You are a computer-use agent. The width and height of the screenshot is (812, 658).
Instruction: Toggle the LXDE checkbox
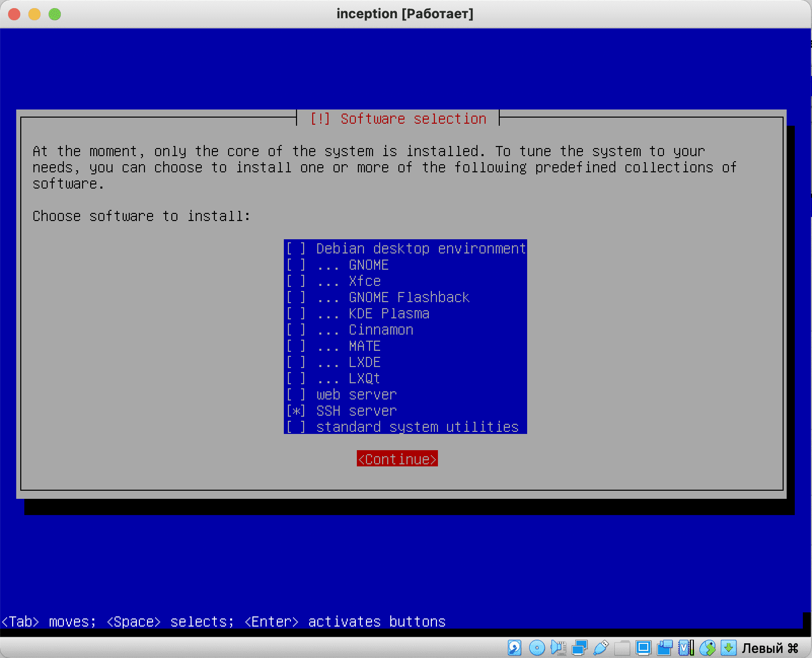pos(296,362)
